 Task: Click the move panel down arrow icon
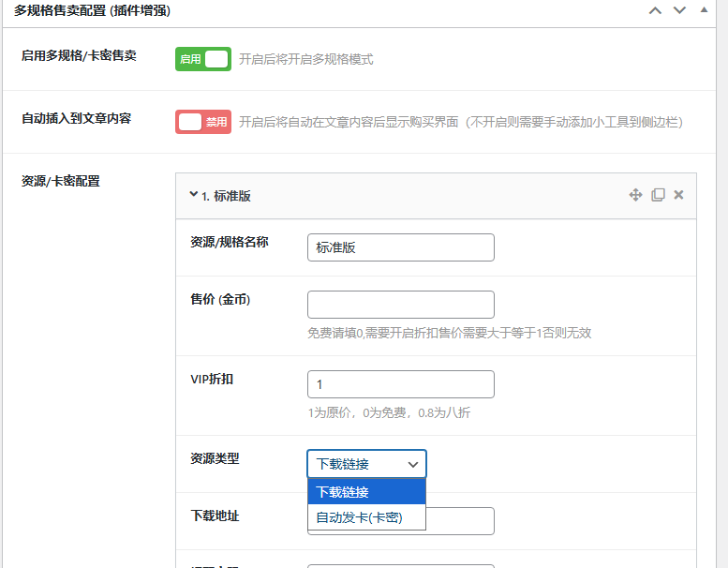[x=680, y=10]
